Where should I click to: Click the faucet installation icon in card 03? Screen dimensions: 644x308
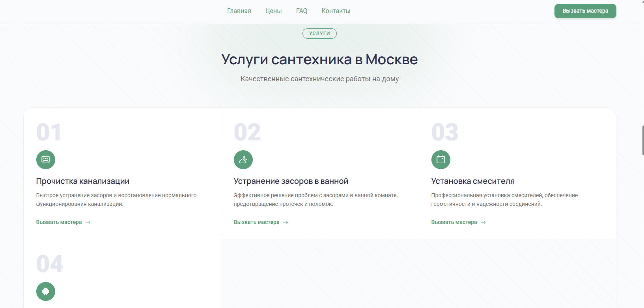pos(441,160)
